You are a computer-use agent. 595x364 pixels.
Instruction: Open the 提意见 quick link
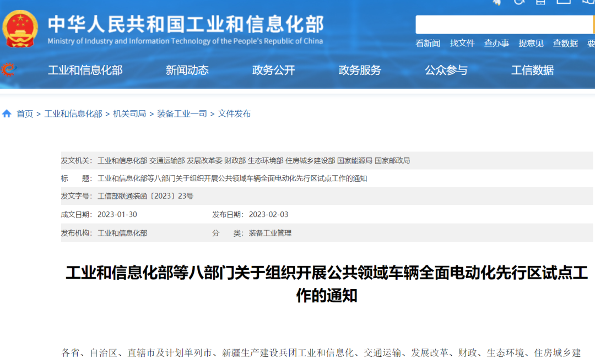point(531,43)
